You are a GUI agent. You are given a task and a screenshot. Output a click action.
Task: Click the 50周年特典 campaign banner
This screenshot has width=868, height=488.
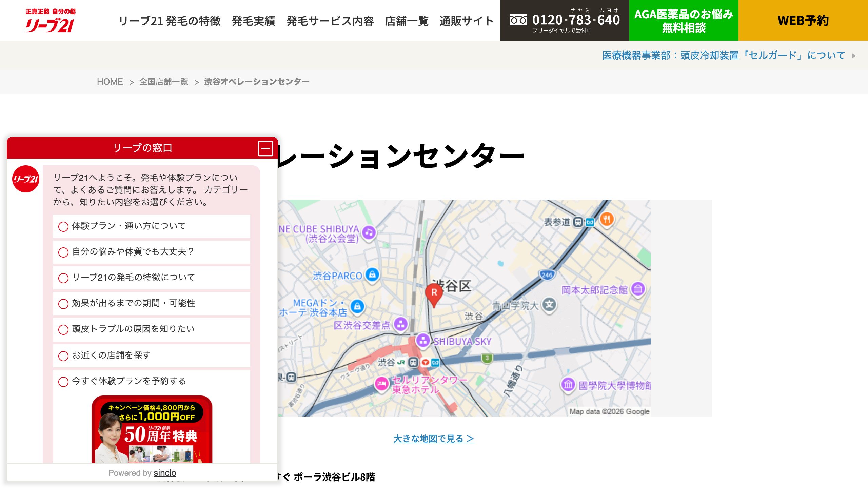coord(152,429)
